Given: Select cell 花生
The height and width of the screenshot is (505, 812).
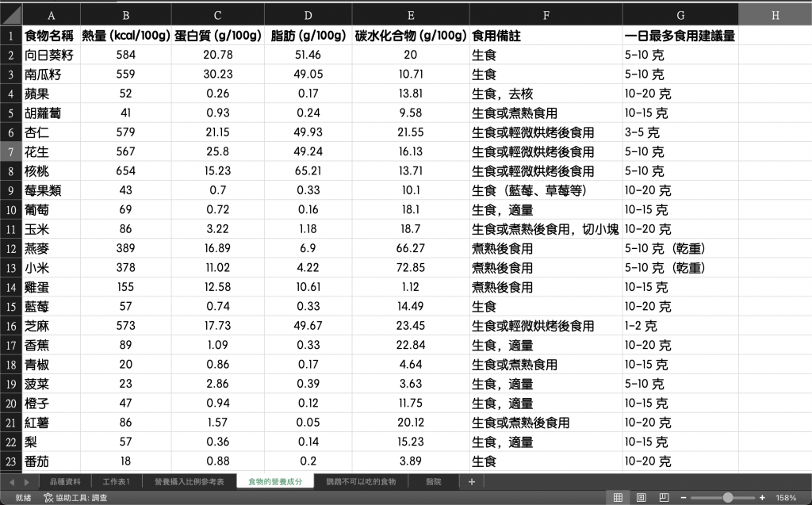Looking at the screenshot, I should point(52,151).
